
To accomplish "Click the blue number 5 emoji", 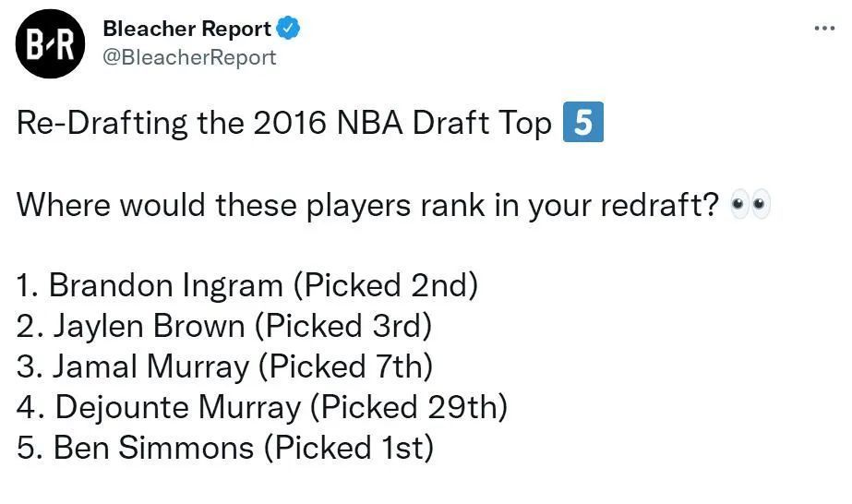I will [x=583, y=122].
